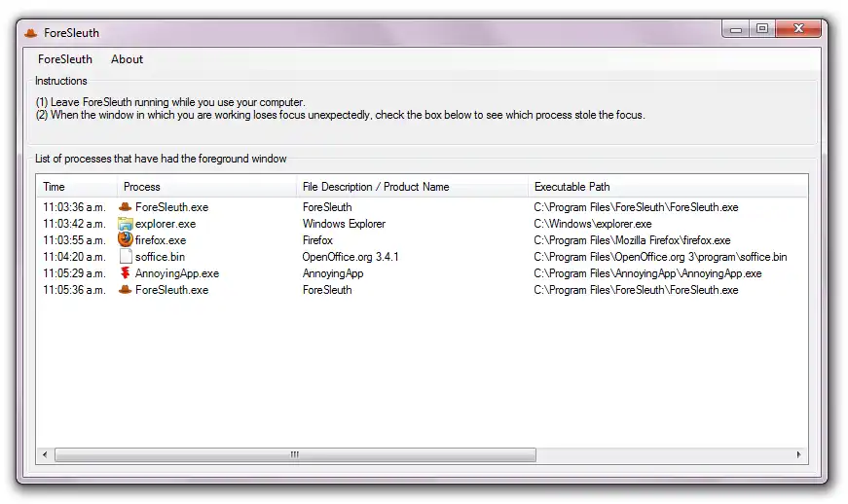Open the About menu
This screenshot has width=848, height=504.
click(128, 59)
